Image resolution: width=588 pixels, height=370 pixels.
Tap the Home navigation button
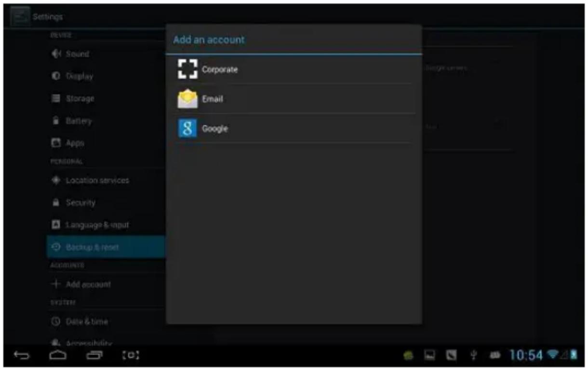coord(58,356)
